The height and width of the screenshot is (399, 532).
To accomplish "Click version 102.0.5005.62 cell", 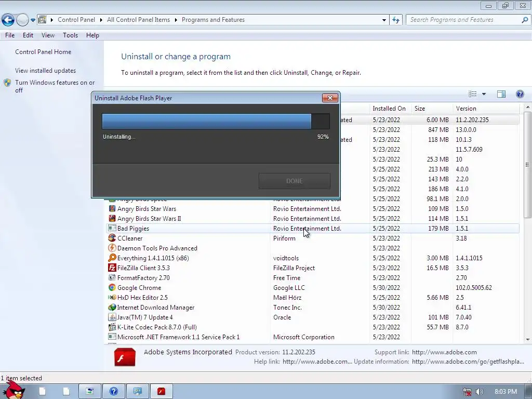I will click(x=474, y=288).
